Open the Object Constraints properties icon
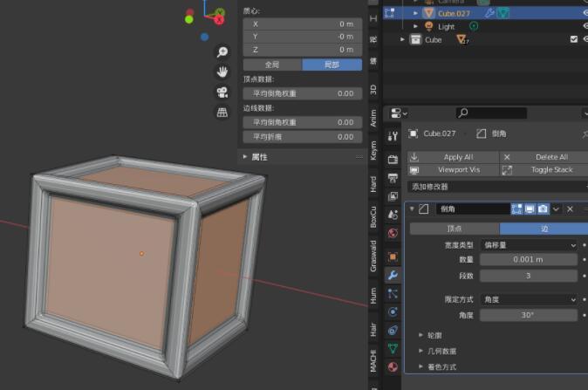Image resolution: width=588 pixels, height=390 pixels. point(393,331)
